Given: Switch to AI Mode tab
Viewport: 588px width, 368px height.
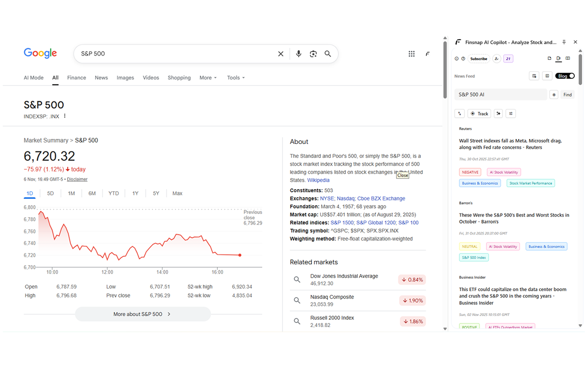Looking at the screenshot, I should click(34, 78).
